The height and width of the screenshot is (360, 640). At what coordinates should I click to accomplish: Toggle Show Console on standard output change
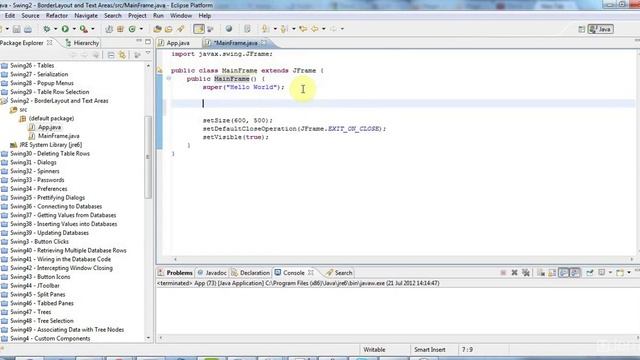coord(564,273)
